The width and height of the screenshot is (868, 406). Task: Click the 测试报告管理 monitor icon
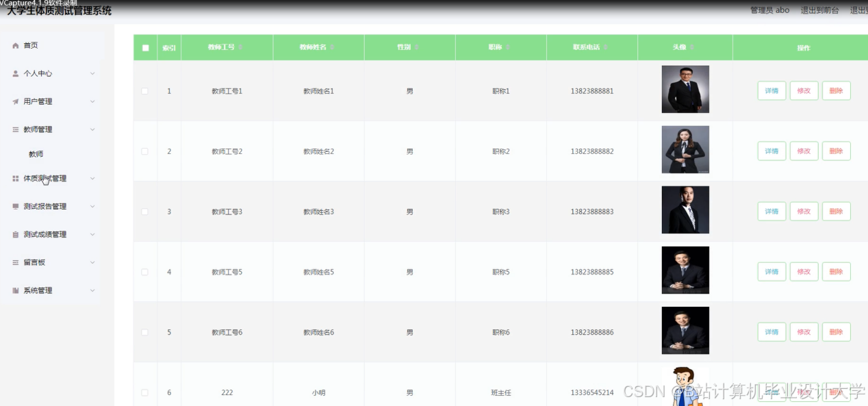16,206
